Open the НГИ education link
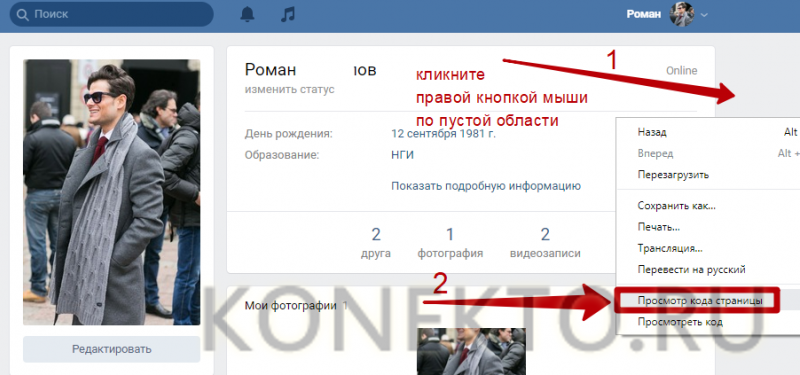This screenshot has width=800, height=375. click(403, 156)
